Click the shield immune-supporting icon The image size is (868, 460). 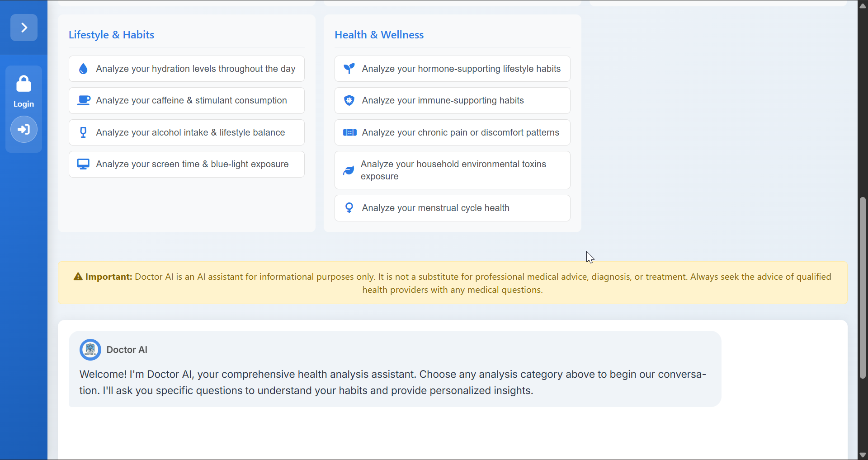(x=349, y=100)
